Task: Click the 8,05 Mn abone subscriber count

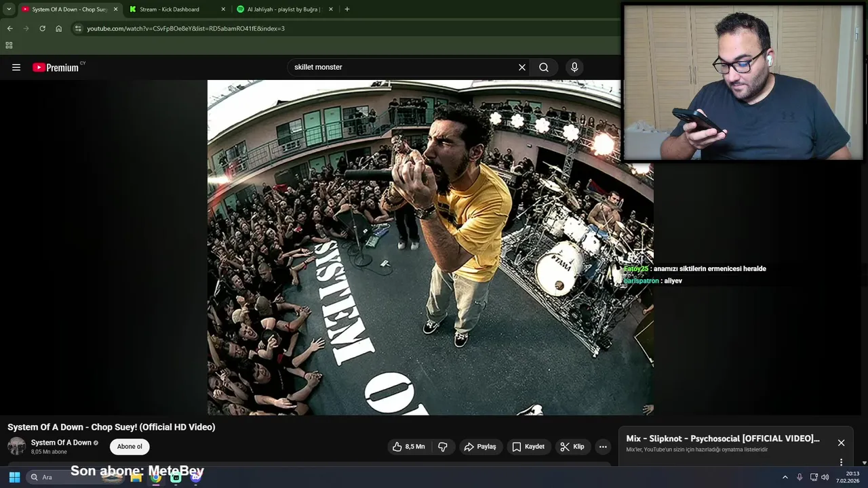Action: point(49,452)
